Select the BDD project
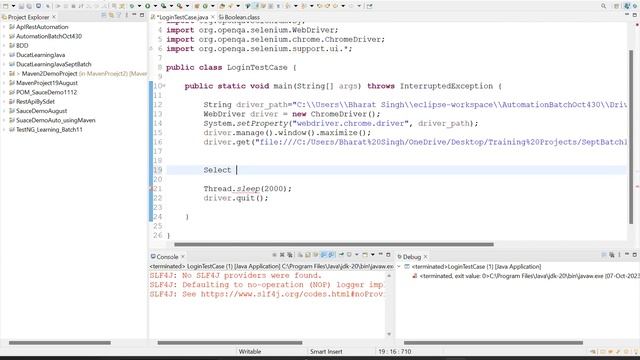The width and height of the screenshot is (640, 360). pos(22,46)
